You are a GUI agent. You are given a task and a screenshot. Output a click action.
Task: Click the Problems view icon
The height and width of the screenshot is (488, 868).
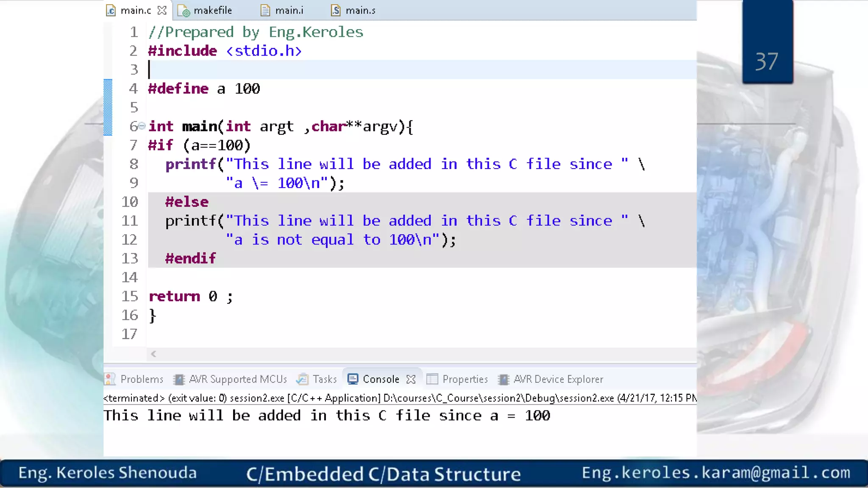pyautogui.click(x=110, y=379)
